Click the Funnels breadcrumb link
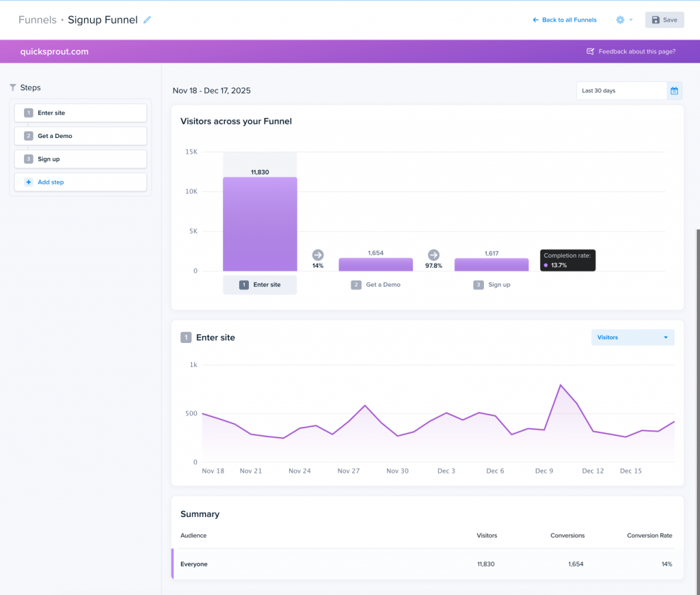Image resolution: width=700 pixels, height=595 pixels. tap(37, 20)
